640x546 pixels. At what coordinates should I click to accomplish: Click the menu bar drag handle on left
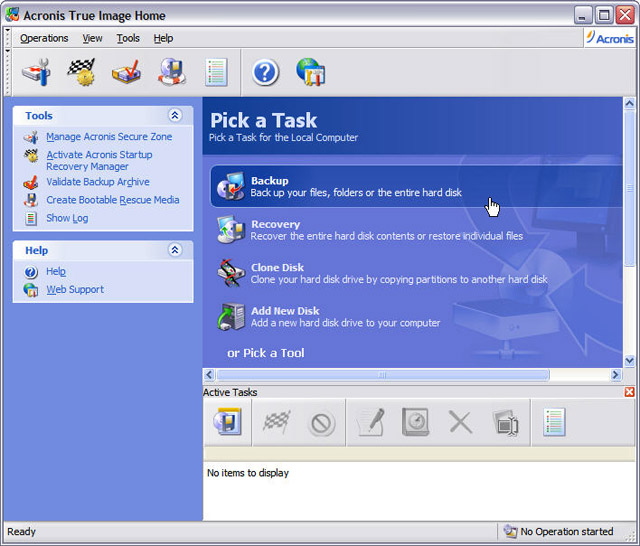pos(7,38)
